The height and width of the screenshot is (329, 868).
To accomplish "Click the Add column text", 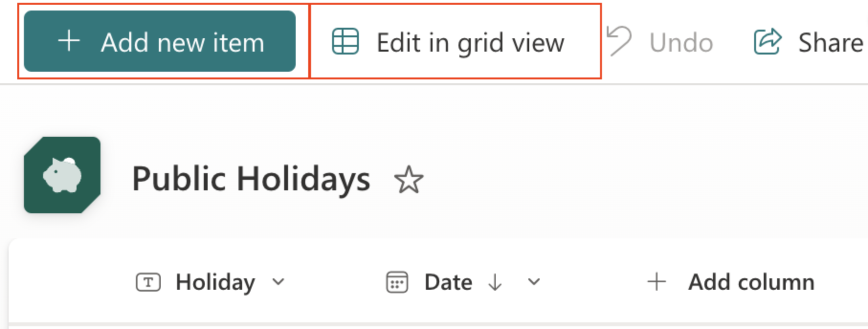I will [x=751, y=282].
